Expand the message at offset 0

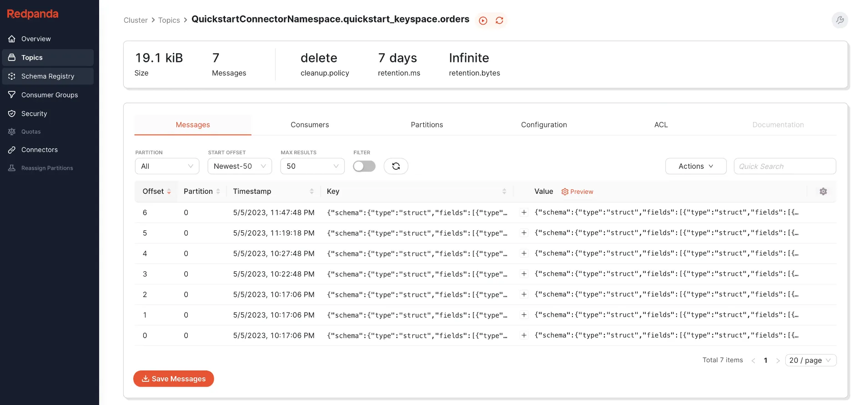(524, 335)
